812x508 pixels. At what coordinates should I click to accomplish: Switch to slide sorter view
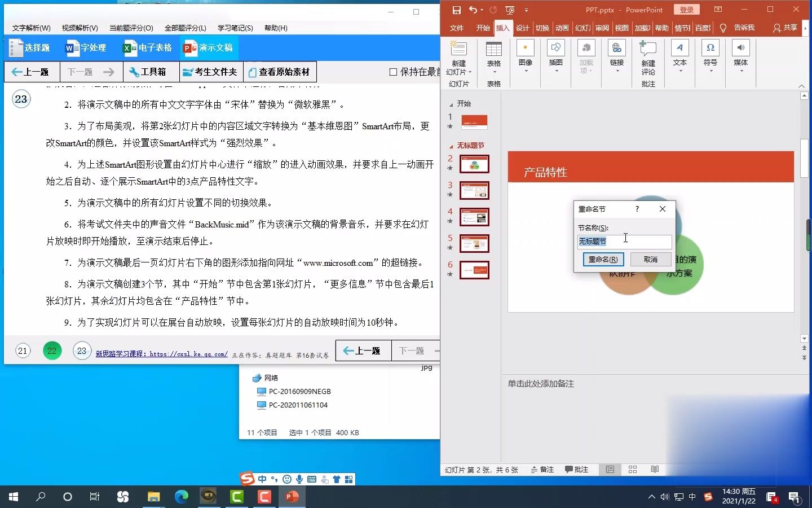click(632, 469)
